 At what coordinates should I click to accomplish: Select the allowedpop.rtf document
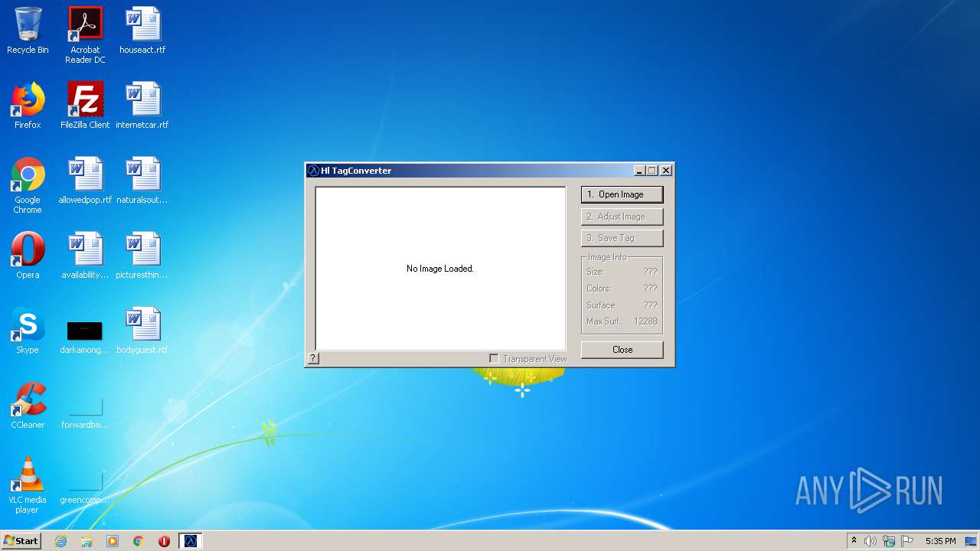(x=85, y=181)
